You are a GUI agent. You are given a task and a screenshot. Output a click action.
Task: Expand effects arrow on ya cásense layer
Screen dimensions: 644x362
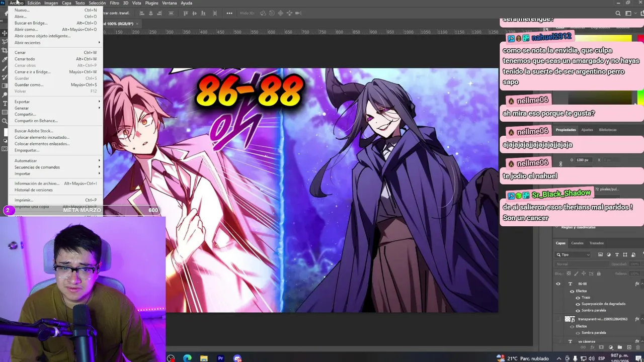point(642,341)
